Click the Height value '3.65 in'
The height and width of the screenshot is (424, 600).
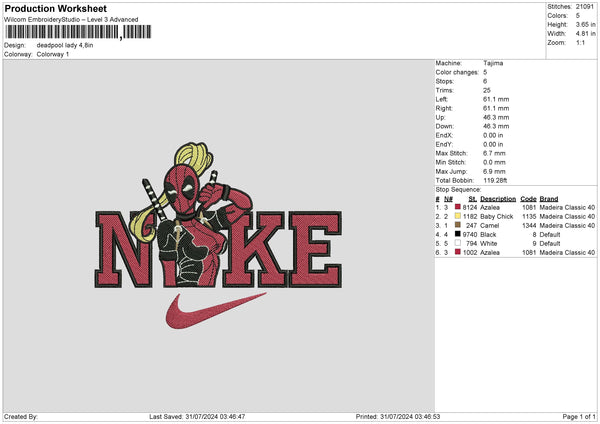pos(585,24)
